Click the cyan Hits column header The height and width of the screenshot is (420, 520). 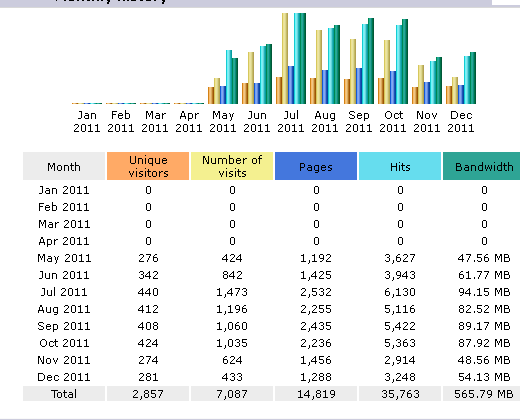(x=400, y=166)
